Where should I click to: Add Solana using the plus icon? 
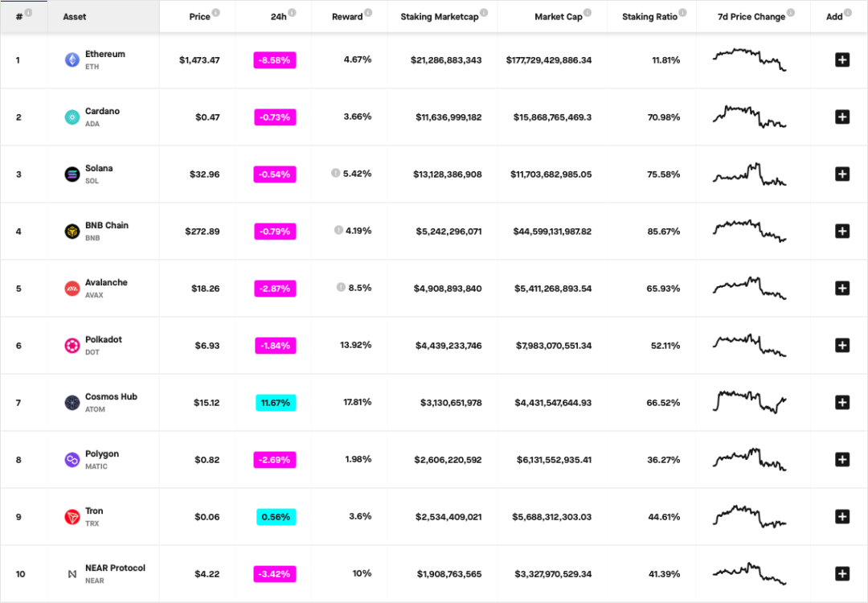tap(842, 174)
